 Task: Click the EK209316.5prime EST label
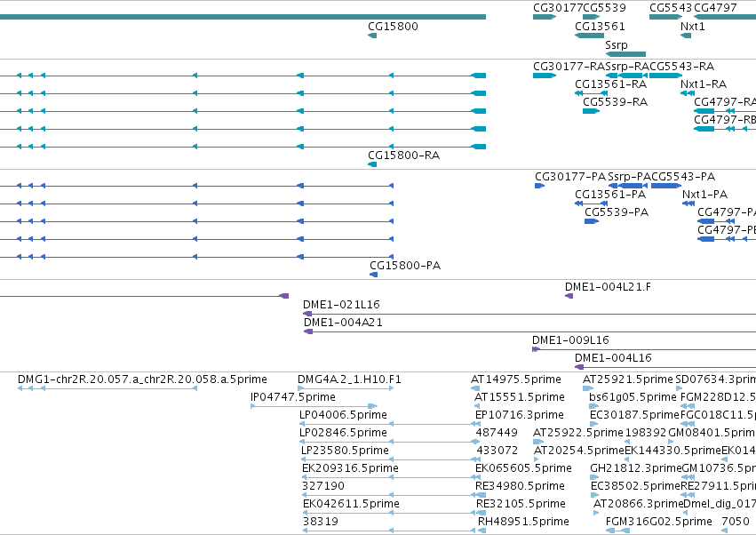351,468
